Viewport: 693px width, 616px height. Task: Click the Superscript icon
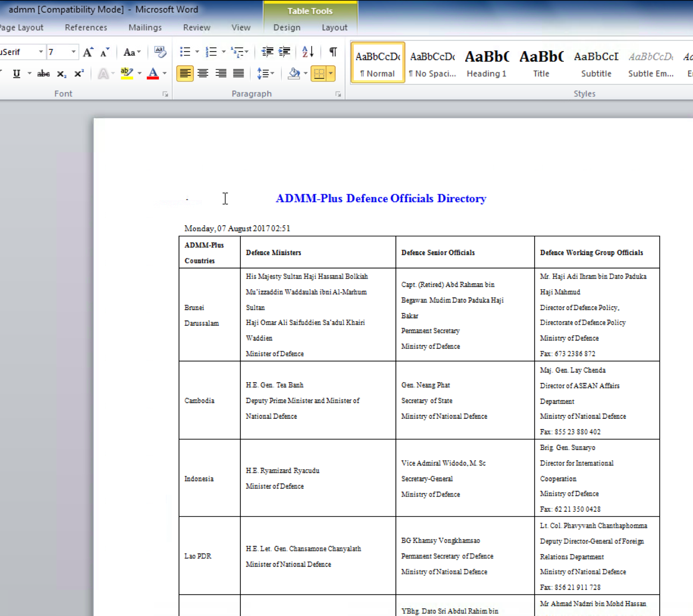coord(79,74)
